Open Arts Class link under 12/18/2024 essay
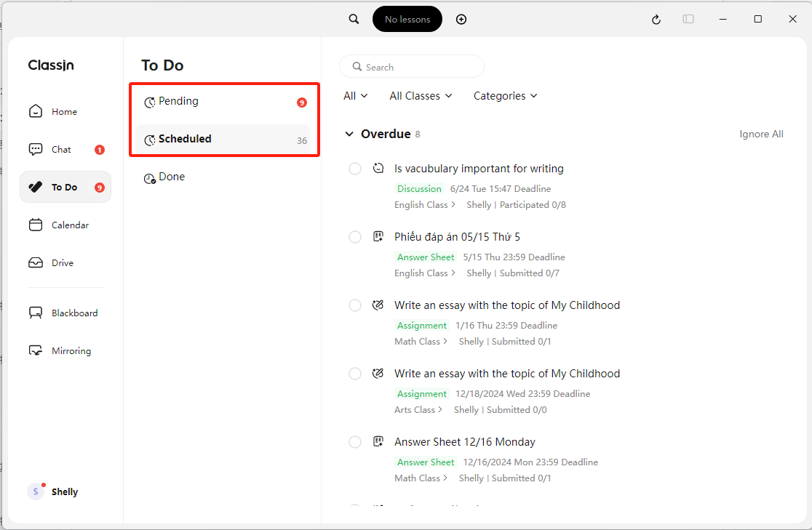This screenshot has height=530, width=812. pyautogui.click(x=418, y=409)
